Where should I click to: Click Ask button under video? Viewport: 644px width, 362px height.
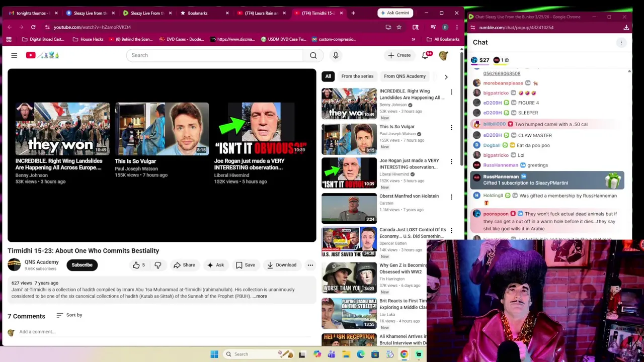point(216,265)
